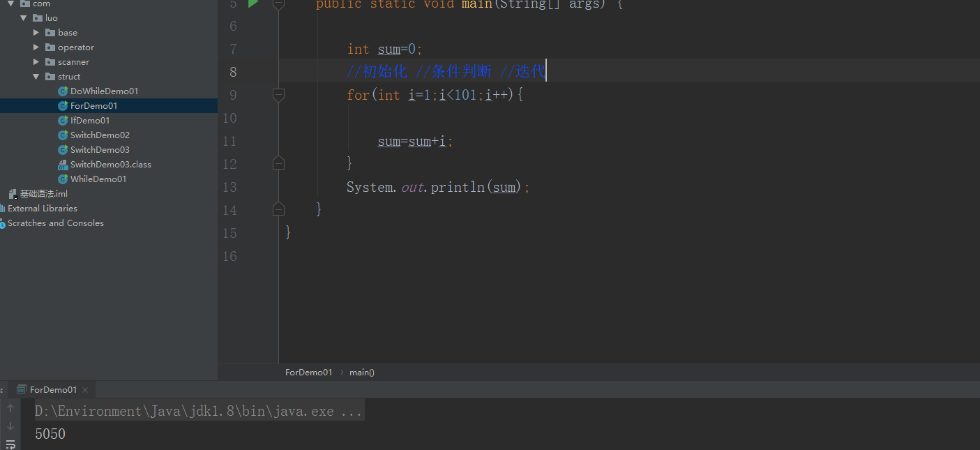Screen dimensions: 980x450
Task: Click line number 11 in the gutter
Action: (x=229, y=141)
